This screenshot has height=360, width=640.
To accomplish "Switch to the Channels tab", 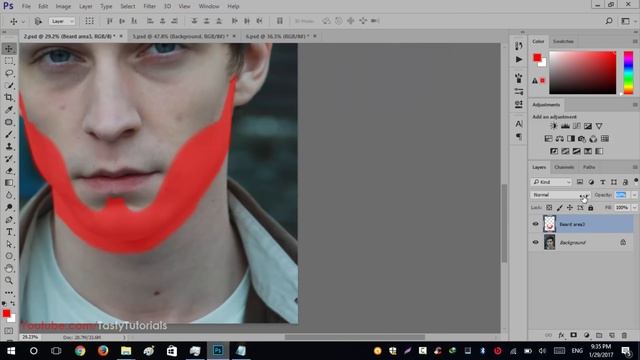I will tap(564, 167).
